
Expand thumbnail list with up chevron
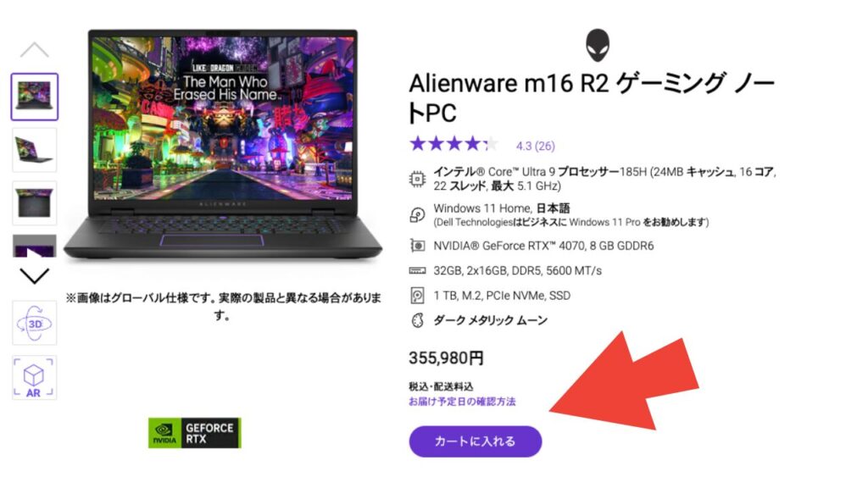pyautogui.click(x=34, y=50)
